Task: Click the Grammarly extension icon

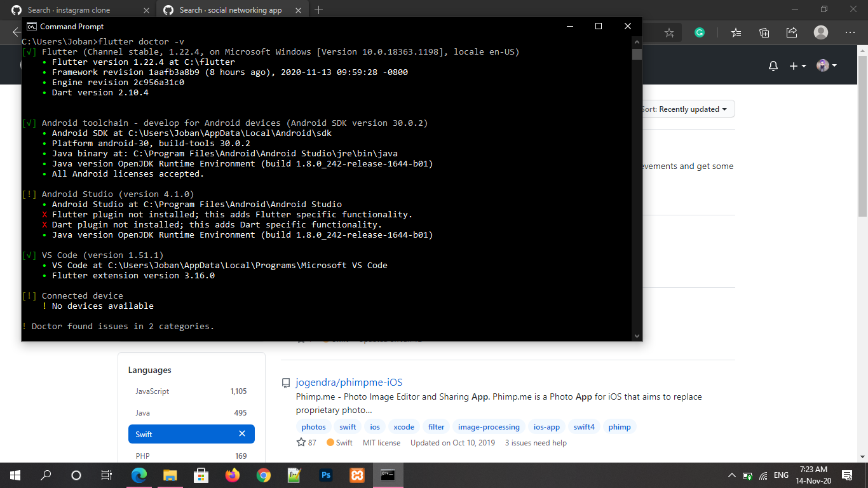Action: [700, 32]
